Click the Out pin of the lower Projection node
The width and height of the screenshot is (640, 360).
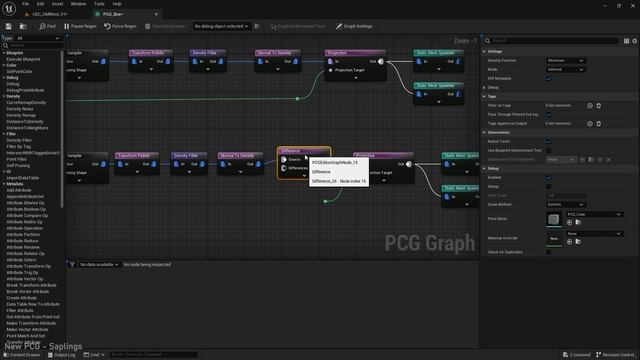point(409,164)
